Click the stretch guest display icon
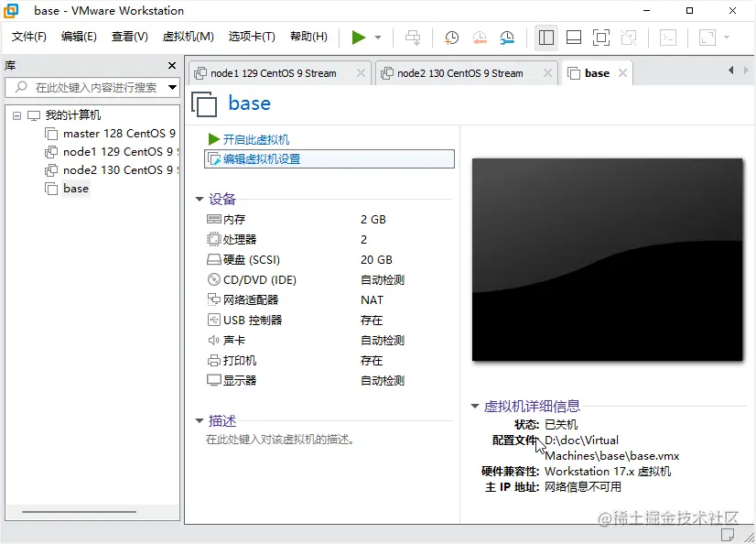Image resolution: width=756 pixels, height=544 pixels. 707,38
